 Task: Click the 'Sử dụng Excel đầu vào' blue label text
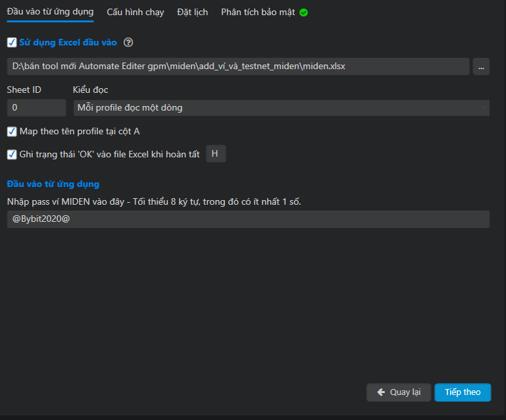[68, 43]
